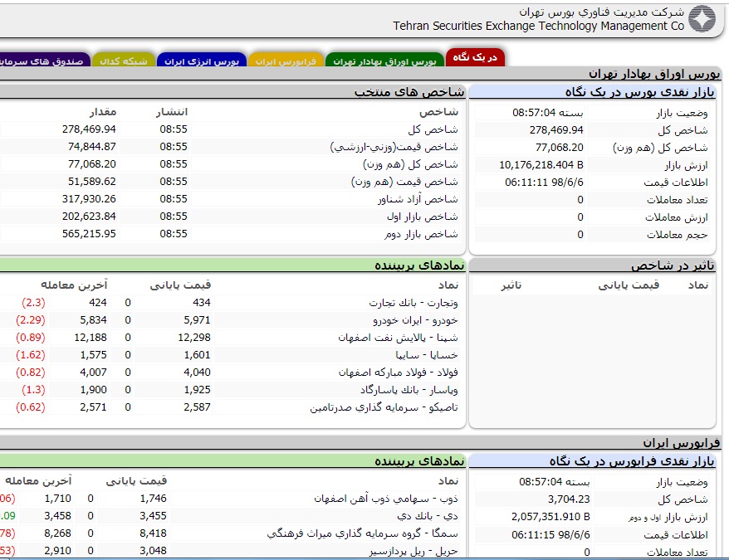
Task: Open the red 'در یک نگاه' tab
Action: [x=475, y=57]
